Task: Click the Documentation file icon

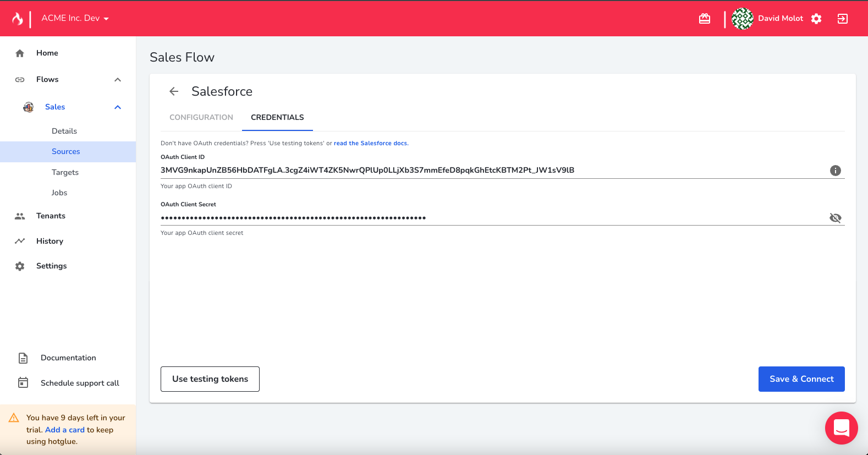Action: (x=23, y=358)
